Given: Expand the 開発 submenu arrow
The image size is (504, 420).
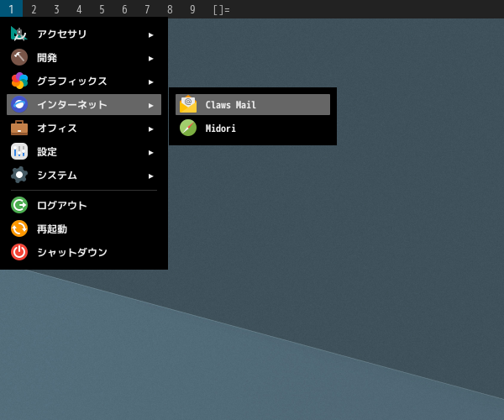Looking at the screenshot, I should point(150,59).
